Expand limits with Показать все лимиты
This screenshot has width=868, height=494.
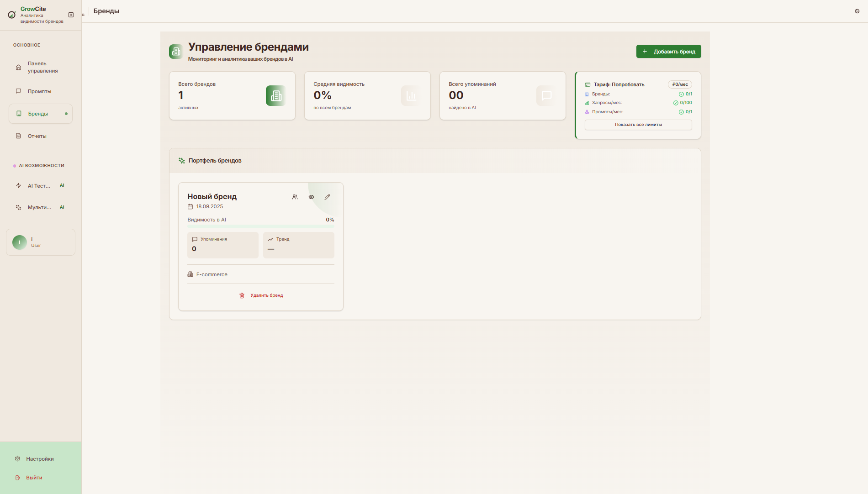click(x=638, y=125)
